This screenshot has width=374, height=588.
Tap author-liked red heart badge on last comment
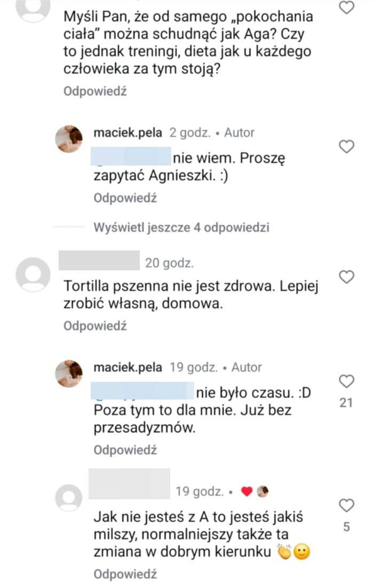(246, 492)
